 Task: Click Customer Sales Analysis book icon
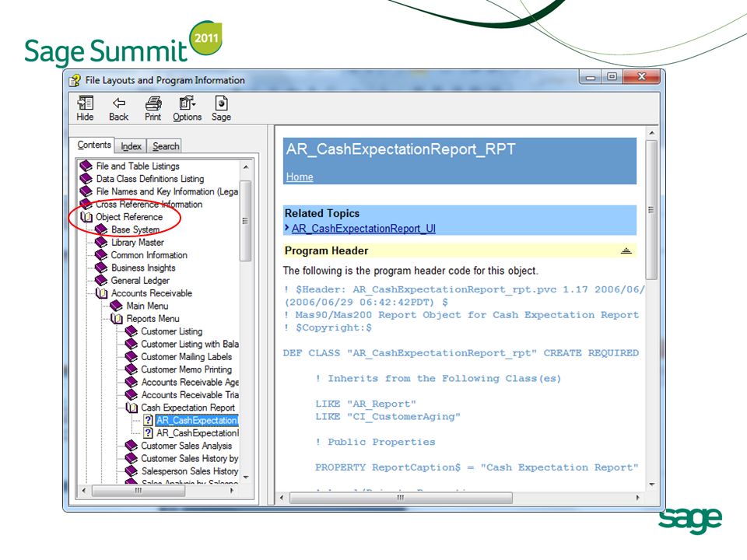click(x=131, y=446)
